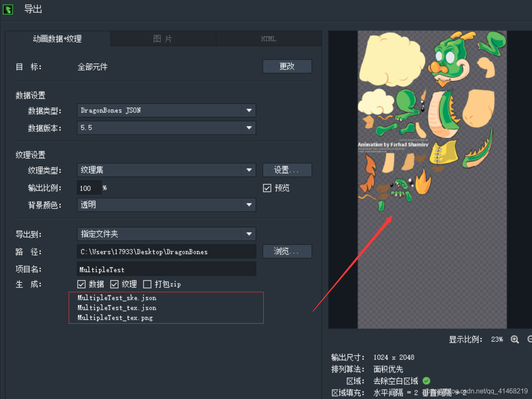Uncheck the 数据 generate checkbox

pos(82,284)
